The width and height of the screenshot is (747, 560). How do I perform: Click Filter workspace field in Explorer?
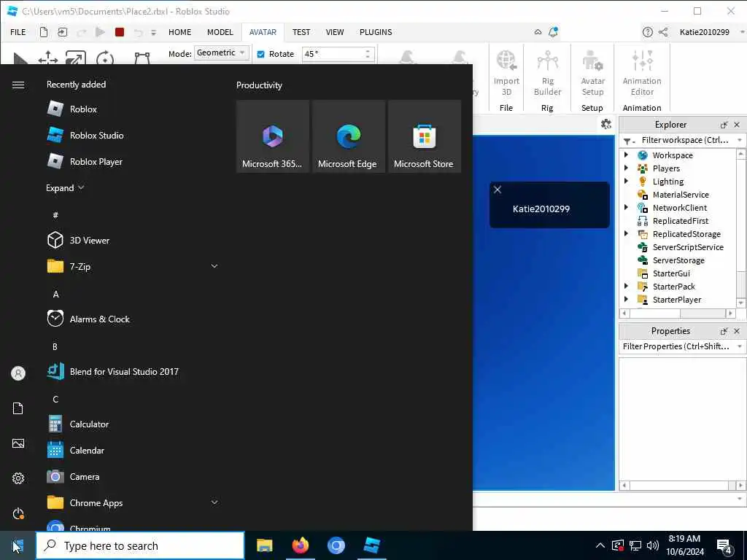[685, 140]
